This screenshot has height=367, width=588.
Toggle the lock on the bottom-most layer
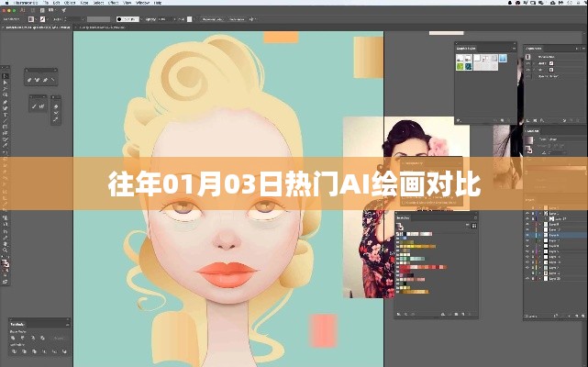pyautogui.click(x=533, y=278)
